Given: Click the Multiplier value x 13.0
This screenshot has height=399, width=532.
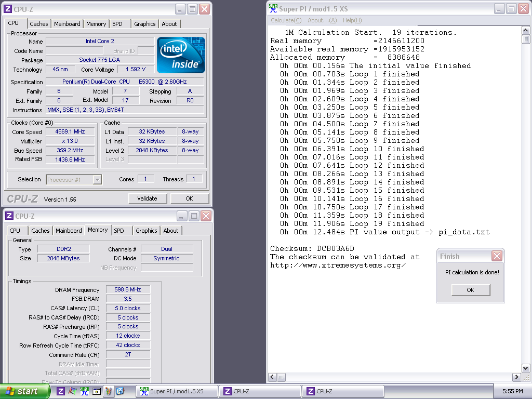Looking at the screenshot, I should click(x=70, y=141).
